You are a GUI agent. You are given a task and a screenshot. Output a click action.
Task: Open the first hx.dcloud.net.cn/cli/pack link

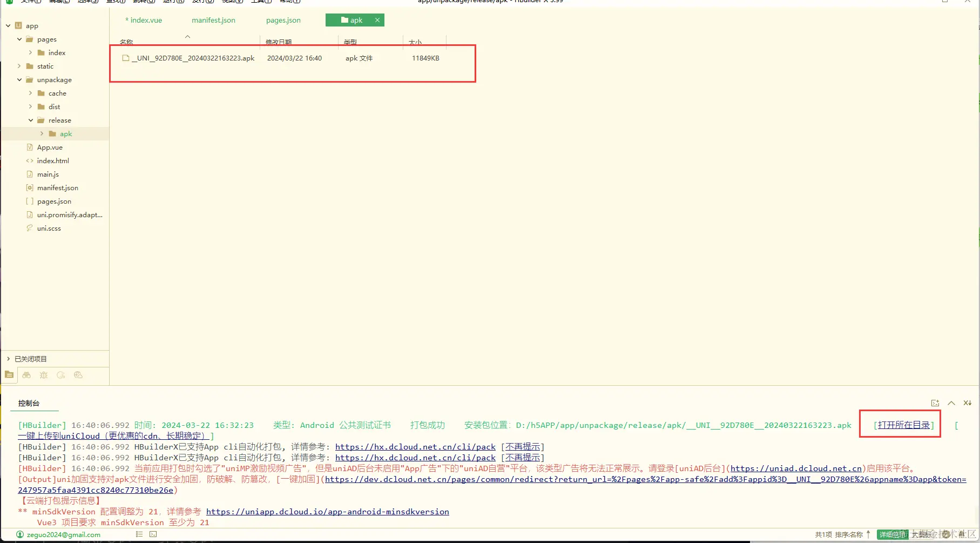pyautogui.click(x=415, y=447)
